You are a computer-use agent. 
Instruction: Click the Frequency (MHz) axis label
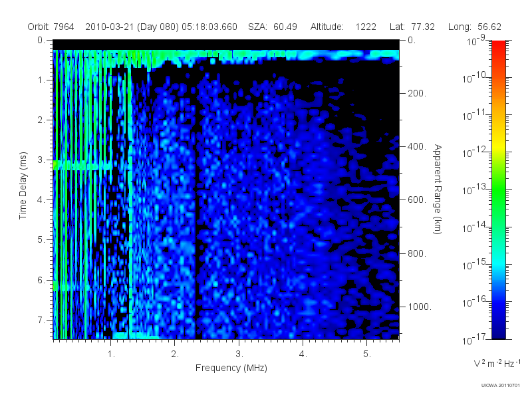click(x=231, y=368)
